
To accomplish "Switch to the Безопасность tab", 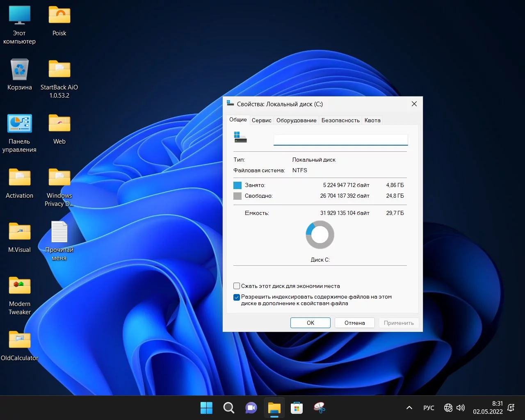I will 340,120.
